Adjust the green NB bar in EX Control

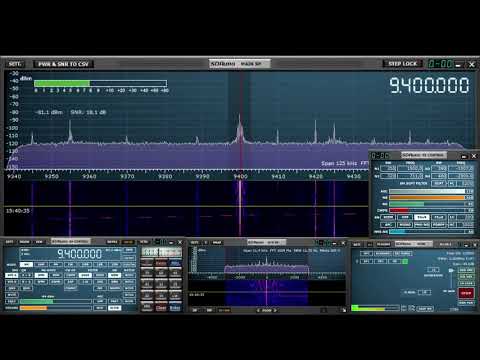pyautogui.click(x=427, y=204)
